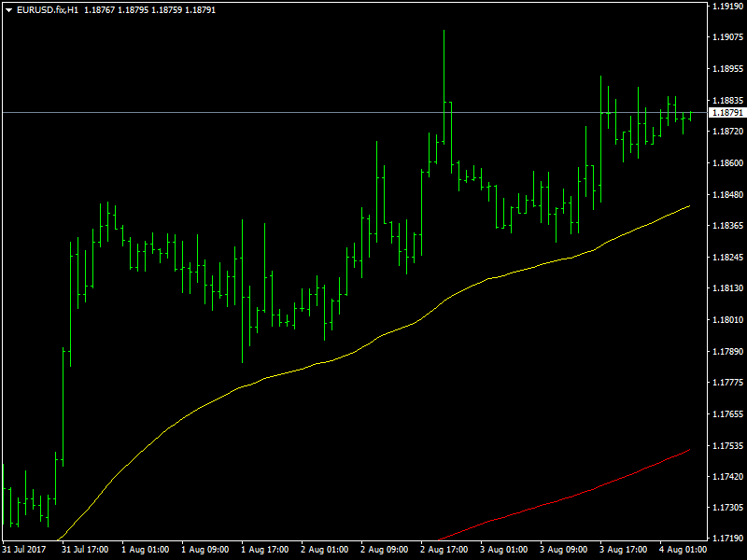
Task: Click the 1 Aug 01:00 time axis label
Action: click(146, 550)
